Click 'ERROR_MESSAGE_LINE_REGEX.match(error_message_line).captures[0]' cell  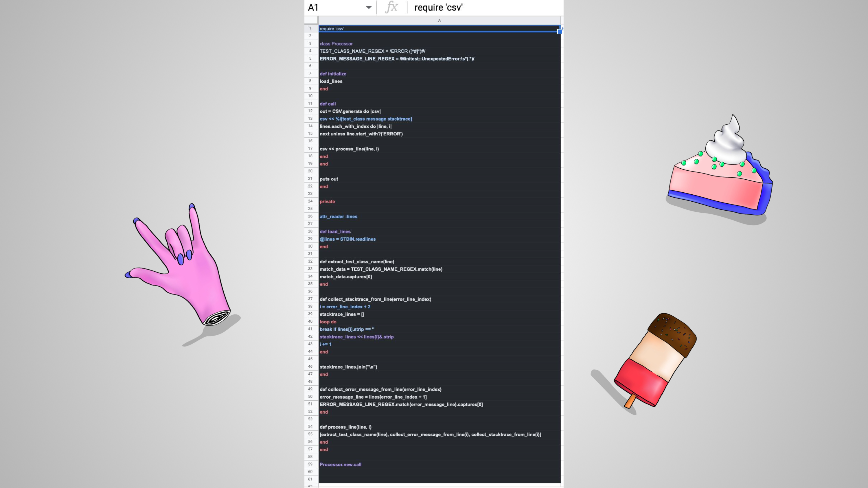pos(439,404)
